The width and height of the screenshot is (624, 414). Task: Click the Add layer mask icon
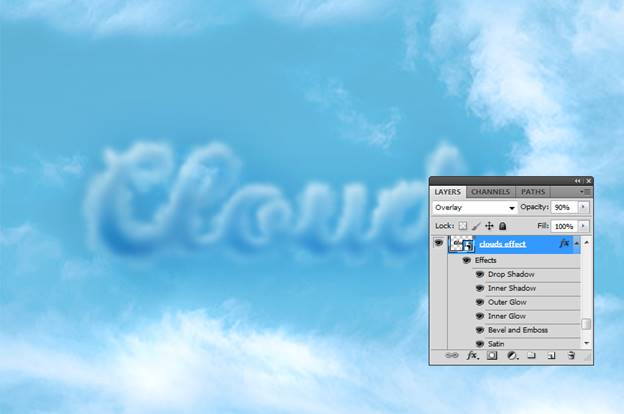click(x=492, y=355)
